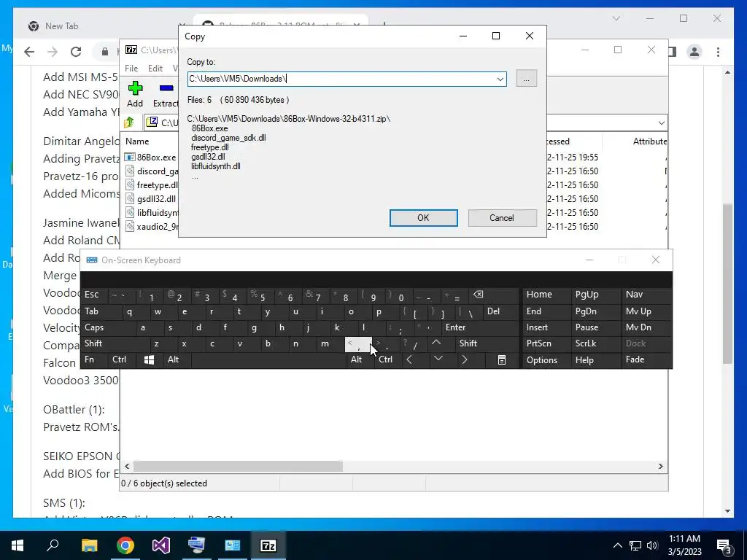Toggle Nav mode on On-Screen Keyboard

coord(634,295)
